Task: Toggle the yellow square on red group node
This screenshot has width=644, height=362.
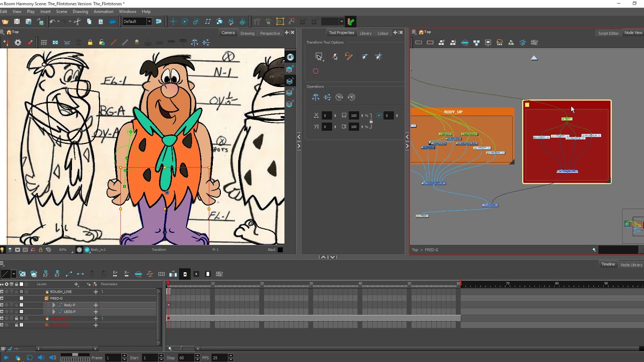Action: (527, 105)
